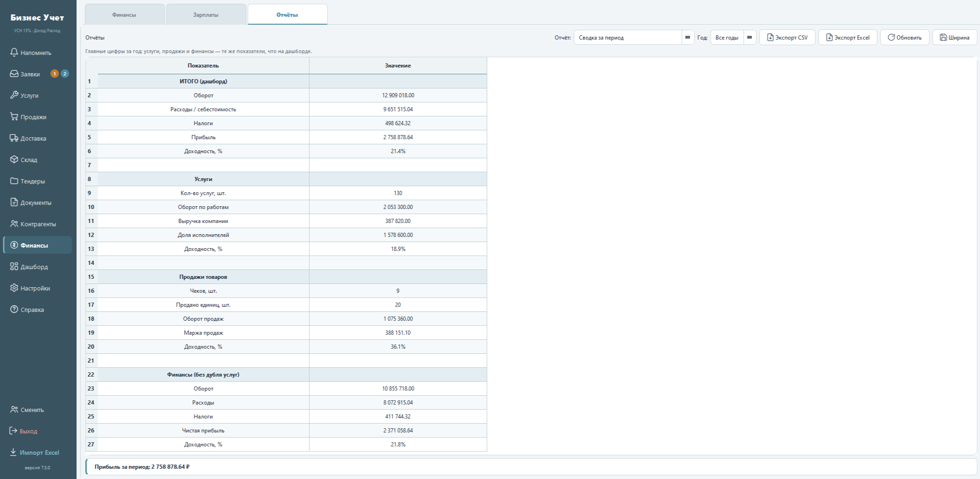Click the Ширина save width button

[x=954, y=37]
